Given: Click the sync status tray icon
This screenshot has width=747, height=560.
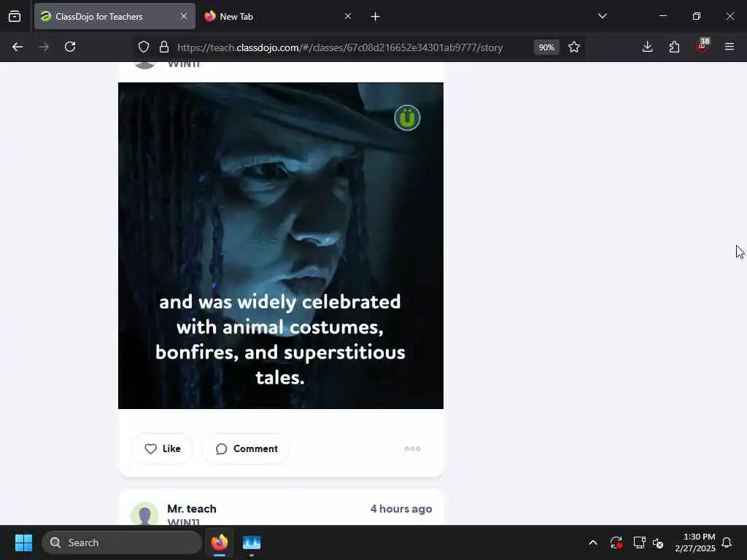Looking at the screenshot, I should (x=616, y=542).
